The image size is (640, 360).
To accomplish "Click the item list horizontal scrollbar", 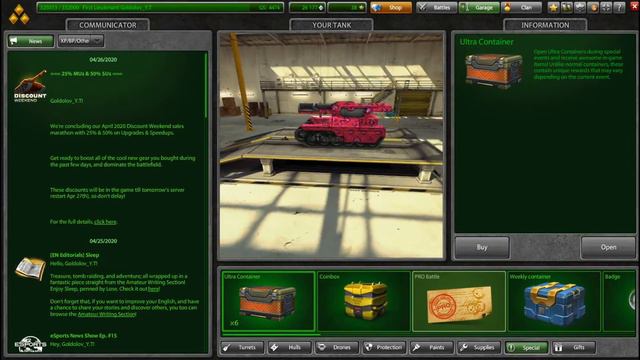I will coord(271,335).
